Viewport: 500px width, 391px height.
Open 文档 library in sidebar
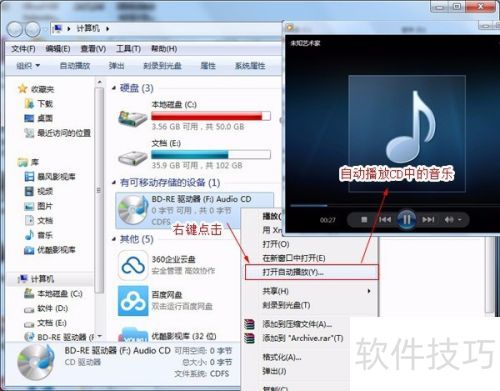click(39, 220)
